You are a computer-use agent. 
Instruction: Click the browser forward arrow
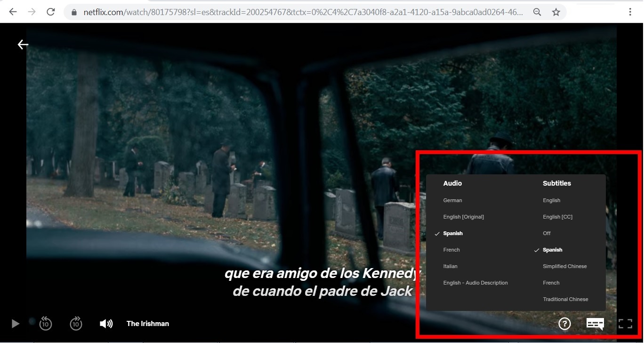[x=32, y=12]
